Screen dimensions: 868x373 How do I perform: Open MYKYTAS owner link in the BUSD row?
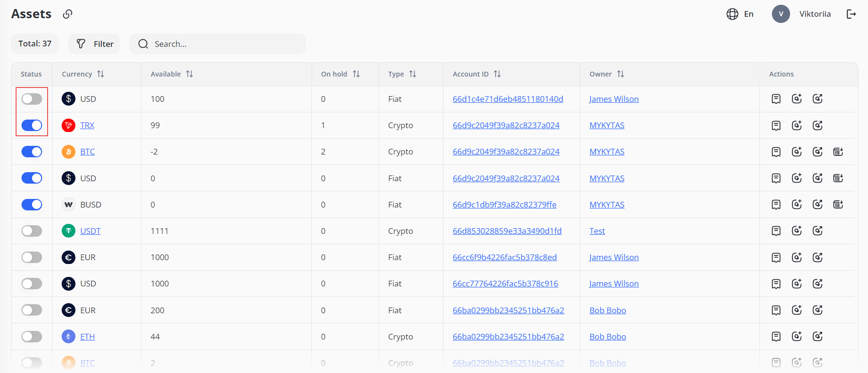[607, 205]
